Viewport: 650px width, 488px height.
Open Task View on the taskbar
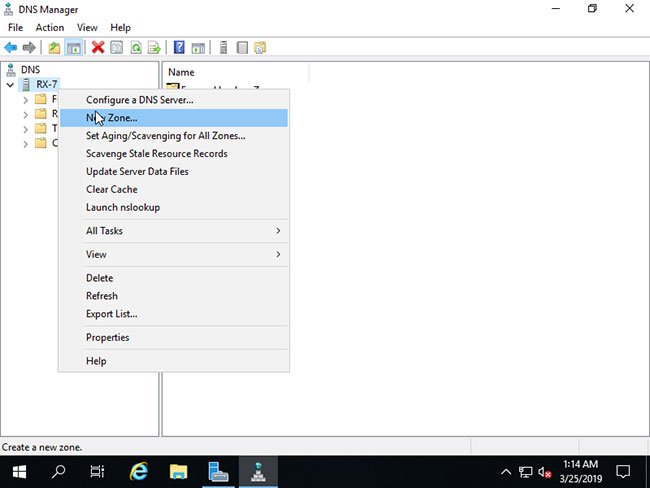coord(97,472)
